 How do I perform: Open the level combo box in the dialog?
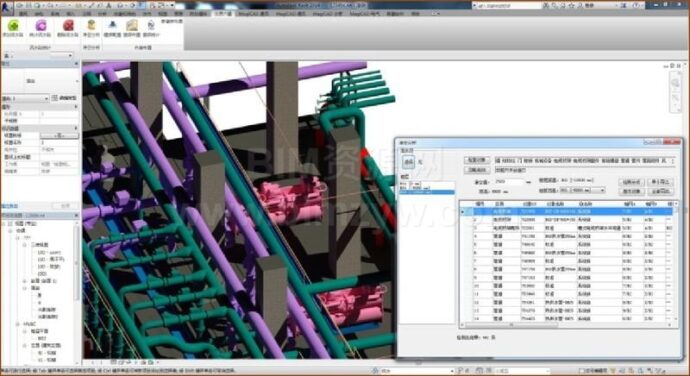582,190
